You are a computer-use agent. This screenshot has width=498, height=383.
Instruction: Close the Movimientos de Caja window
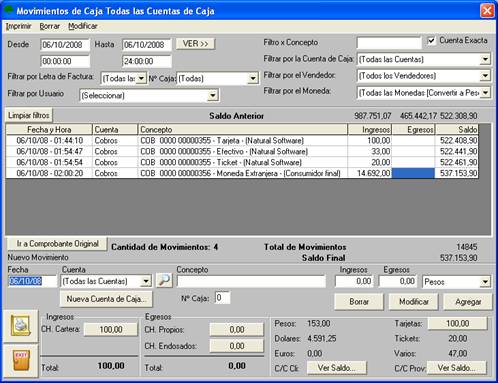(487, 11)
